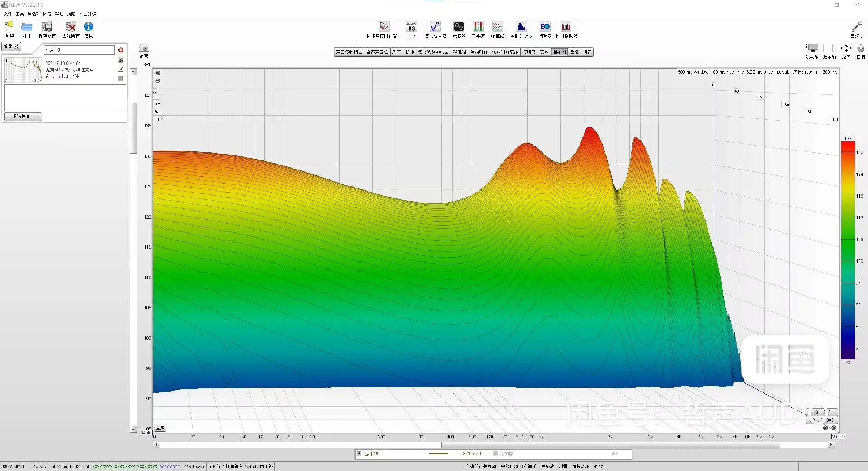Screen dimensions: 868x471
Task: Open the 图形 (Graph) menu
Action: click(x=47, y=14)
